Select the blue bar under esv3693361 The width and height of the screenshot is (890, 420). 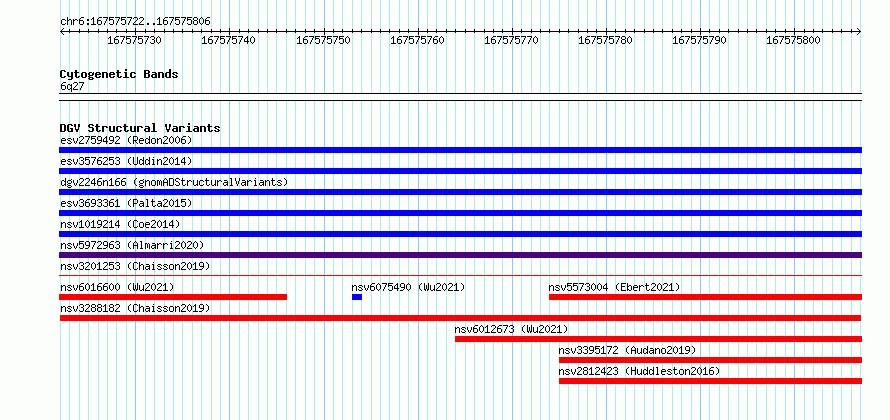pyautogui.click(x=460, y=213)
